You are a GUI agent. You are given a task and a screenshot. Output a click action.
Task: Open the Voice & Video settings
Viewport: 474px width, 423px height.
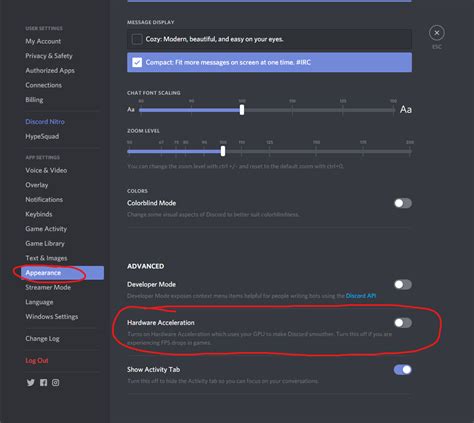tap(46, 170)
